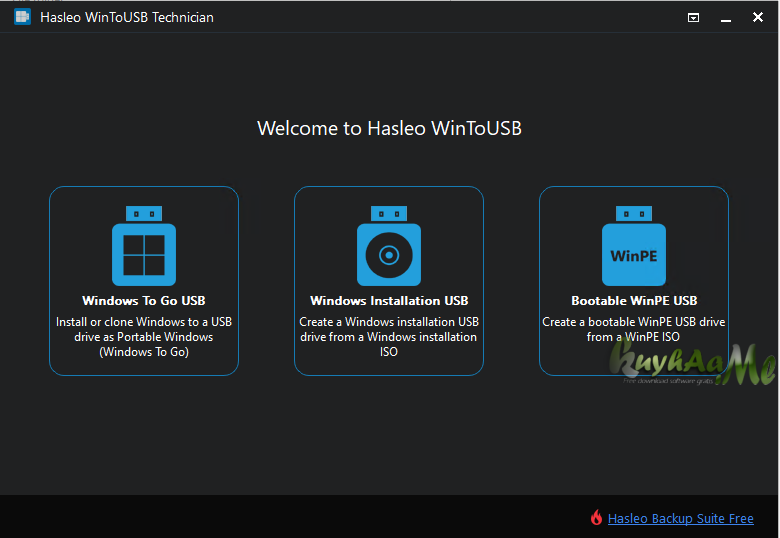Minimize the WinToUSB window
This screenshot has height=538, width=780.
click(726, 18)
